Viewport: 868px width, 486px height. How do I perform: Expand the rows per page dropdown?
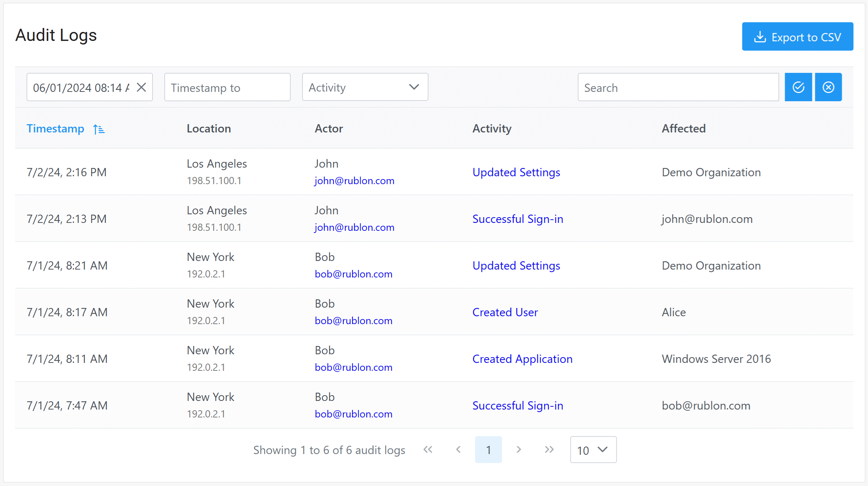pyautogui.click(x=593, y=450)
